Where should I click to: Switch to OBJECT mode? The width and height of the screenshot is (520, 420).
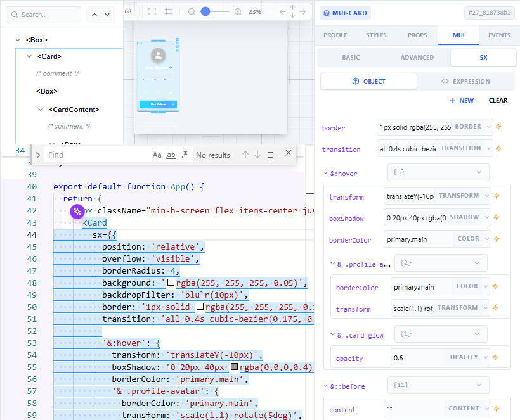pos(368,82)
